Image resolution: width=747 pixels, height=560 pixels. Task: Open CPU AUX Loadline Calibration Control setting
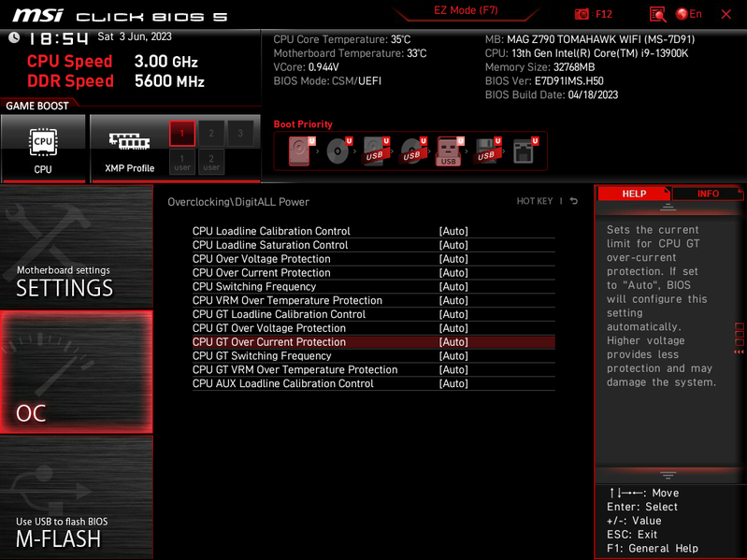click(374, 383)
